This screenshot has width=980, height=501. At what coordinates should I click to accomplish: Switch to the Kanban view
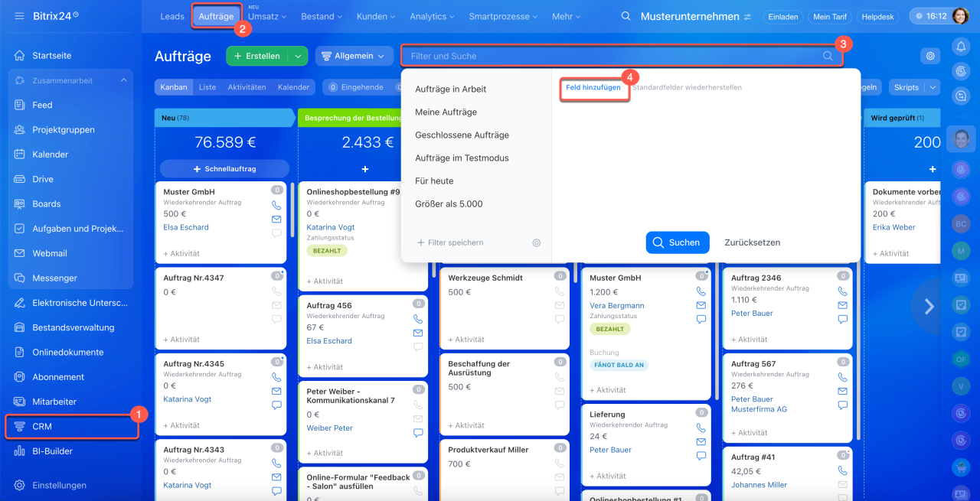[x=174, y=87]
